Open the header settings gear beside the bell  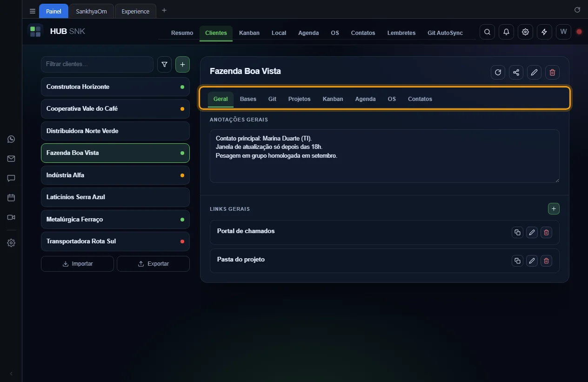pyautogui.click(x=525, y=32)
